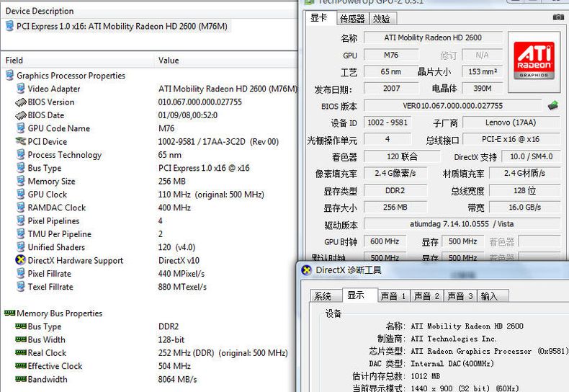This screenshot has width=569, height=392.
Task: Click the Process Technology row icon
Action: (x=21, y=155)
